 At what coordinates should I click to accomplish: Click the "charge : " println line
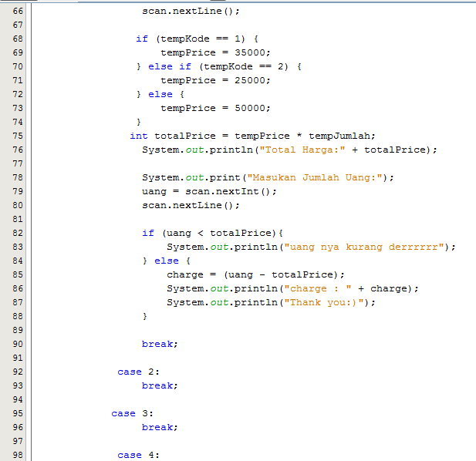[x=292, y=289]
